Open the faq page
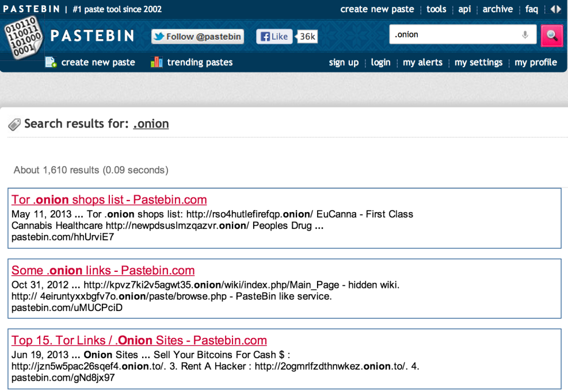The width and height of the screenshot is (568, 392). pos(531,9)
